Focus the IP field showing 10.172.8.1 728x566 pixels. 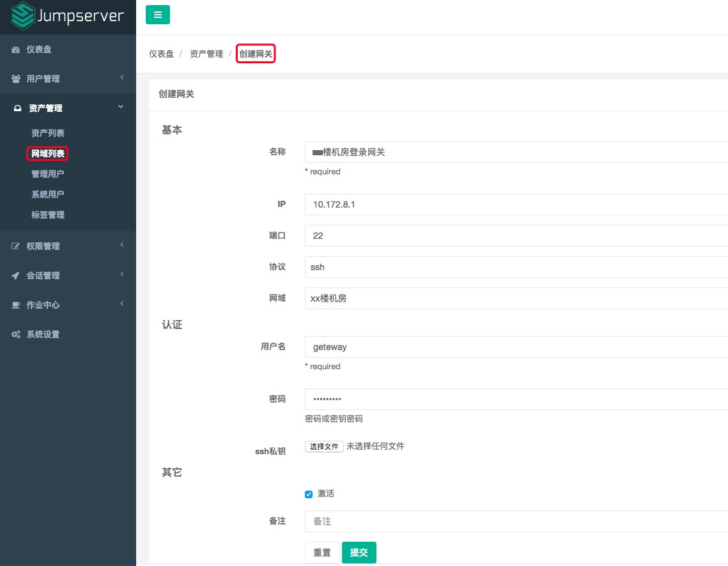pyautogui.click(x=516, y=204)
